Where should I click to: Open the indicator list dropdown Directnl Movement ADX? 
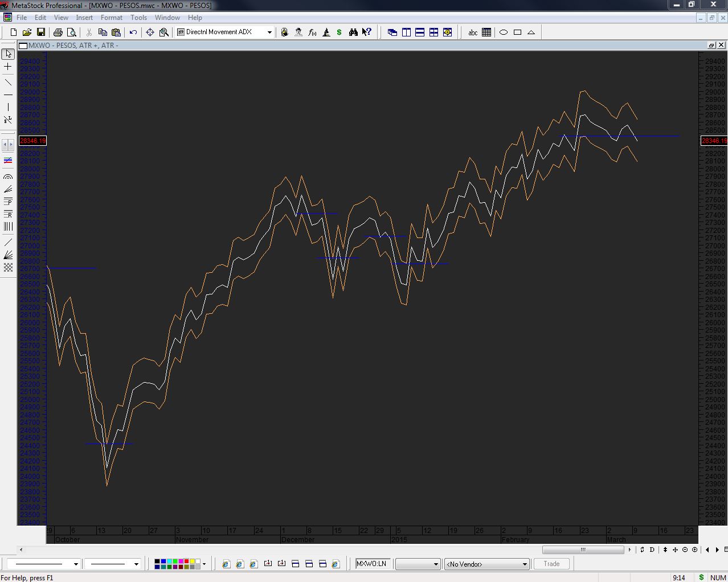coord(269,32)
